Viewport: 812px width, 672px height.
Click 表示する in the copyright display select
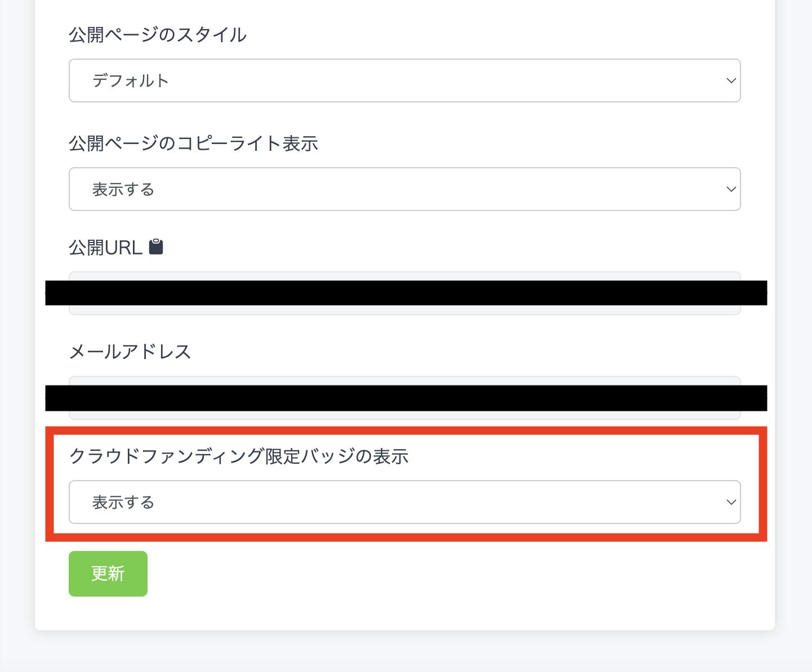123,190
